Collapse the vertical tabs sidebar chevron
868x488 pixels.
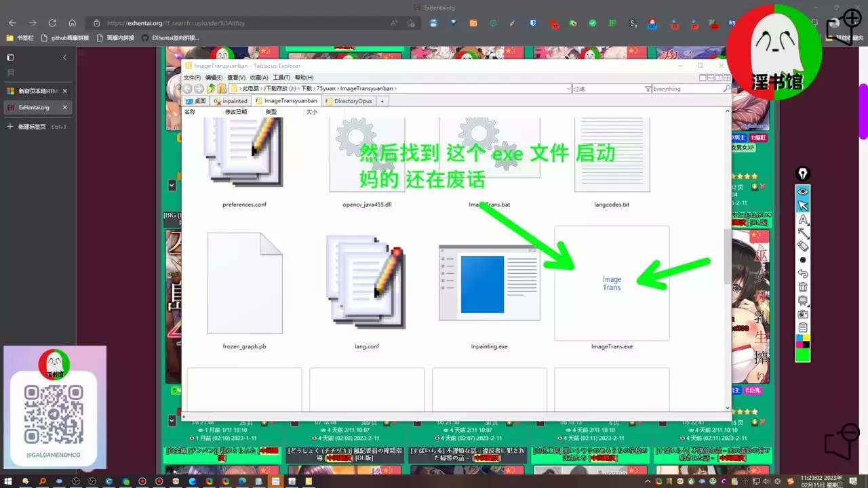[x=65, y=58]
